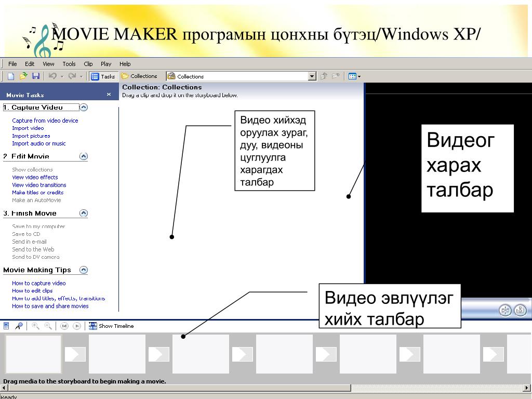Collapse the Capture Video section

tap(84, 107)
